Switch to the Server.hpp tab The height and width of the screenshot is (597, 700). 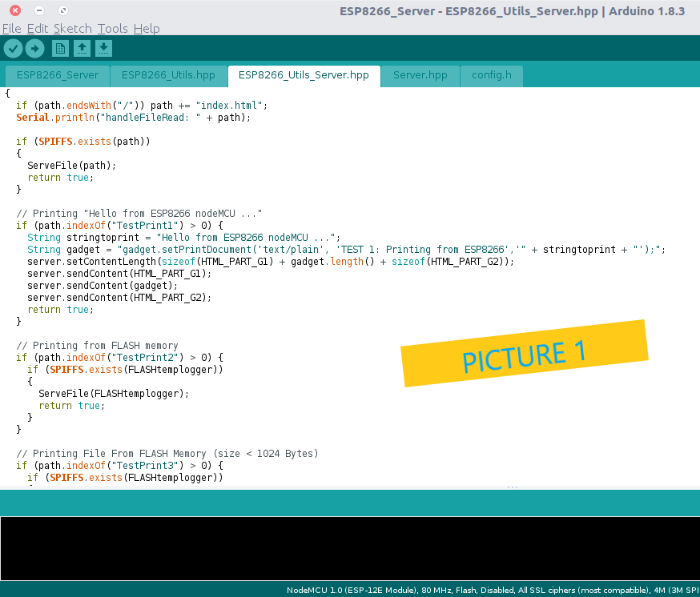[420, 75]
